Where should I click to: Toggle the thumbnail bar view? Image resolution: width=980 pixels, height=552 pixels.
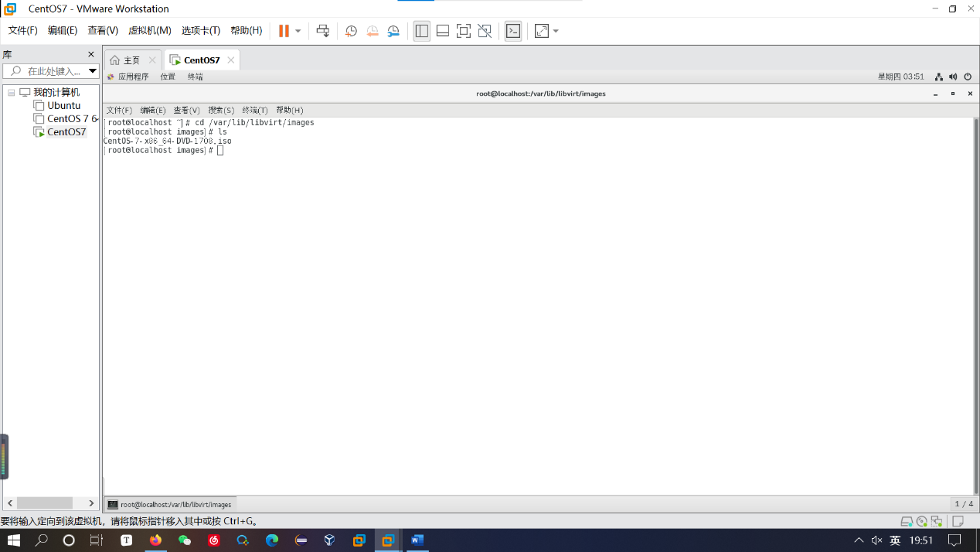[443, 31]
